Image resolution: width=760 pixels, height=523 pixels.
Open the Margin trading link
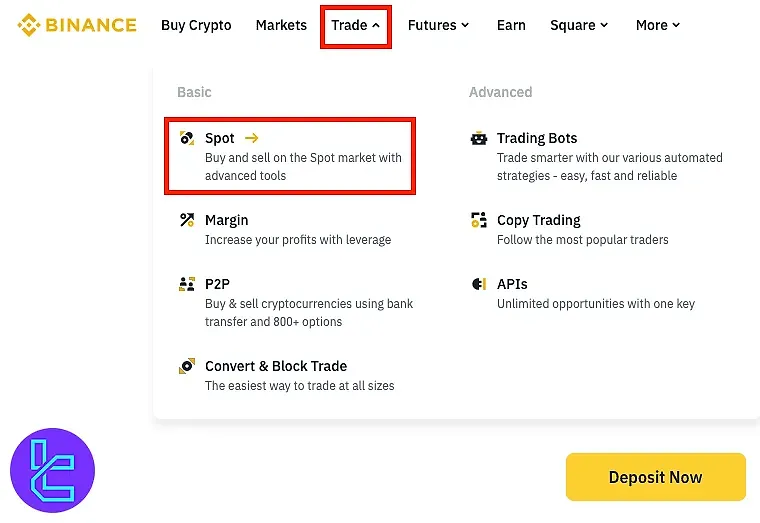[x=227, y=220]
